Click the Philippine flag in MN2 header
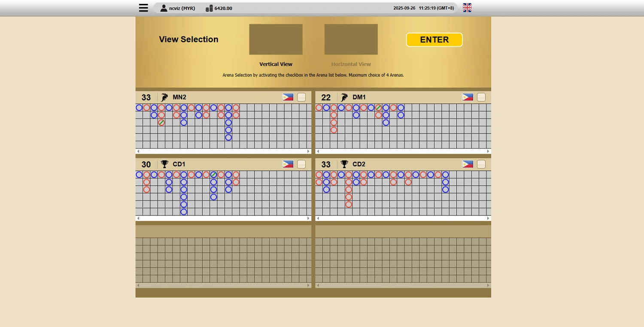 pos(288,97)
